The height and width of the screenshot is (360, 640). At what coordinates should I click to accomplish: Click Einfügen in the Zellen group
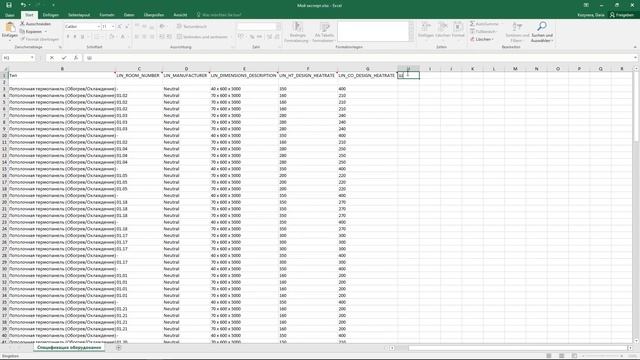pos(426,30)
